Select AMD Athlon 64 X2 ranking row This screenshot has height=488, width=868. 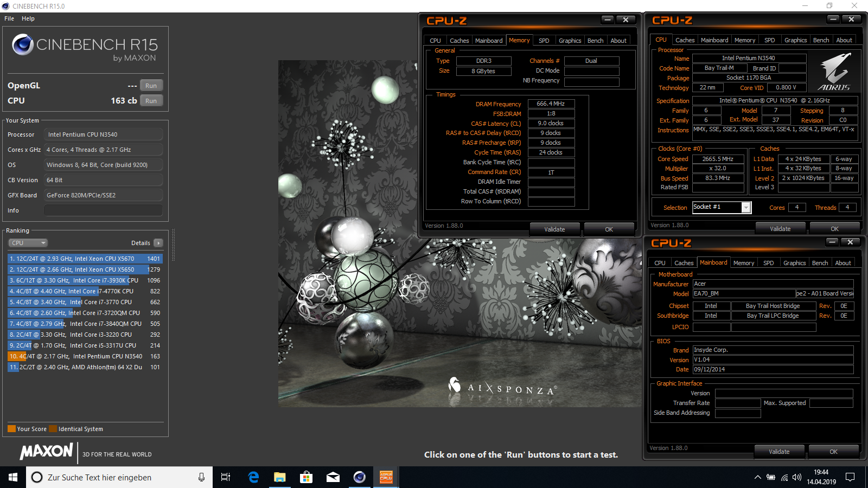tap(85, 367)
